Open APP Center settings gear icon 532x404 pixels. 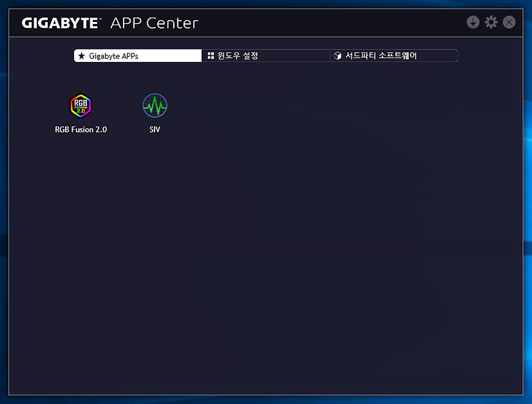point(491,22)
